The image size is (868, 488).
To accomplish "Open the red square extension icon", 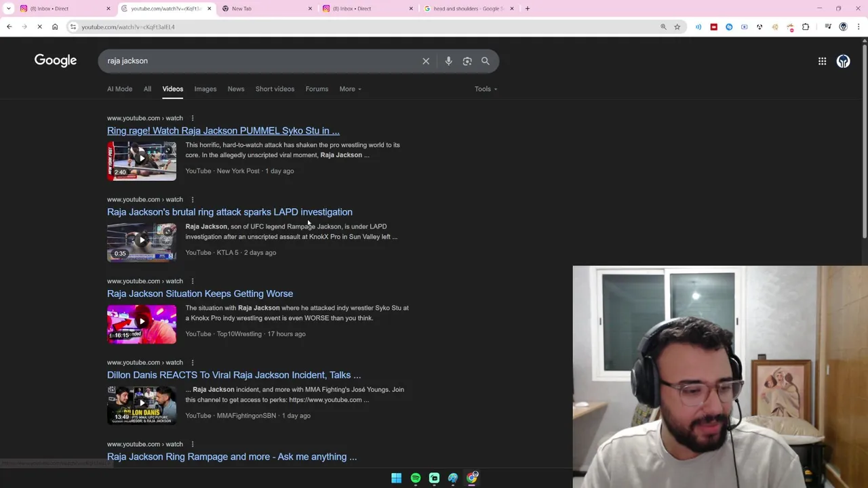I will tap(713, 26).
